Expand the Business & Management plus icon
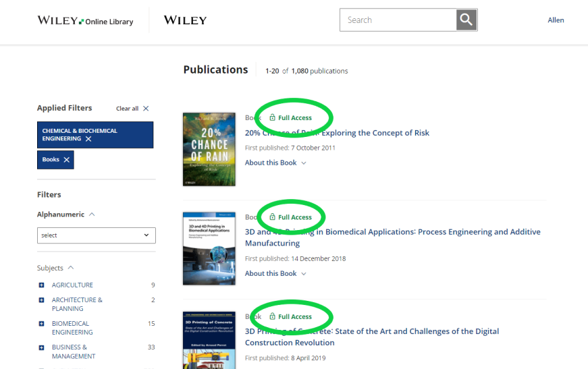Viewport: 588px width, 369px height. (x=42, y=347)
